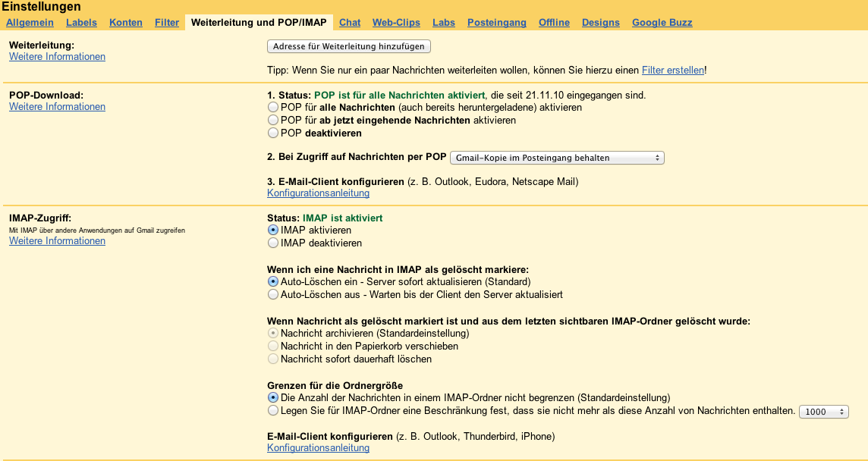Switch to the Web-Clips tab
The width and height of the screenshot is (868, 461).
coord(396,23)
